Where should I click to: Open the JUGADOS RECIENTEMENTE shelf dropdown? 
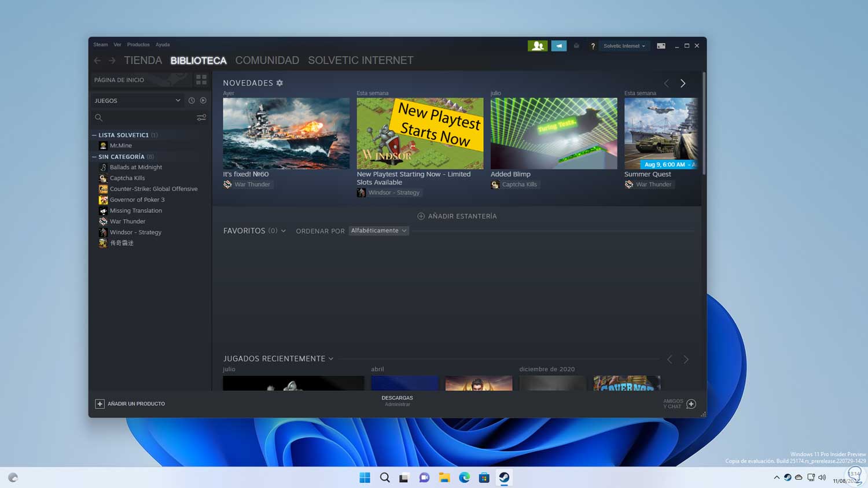[331, 359]
